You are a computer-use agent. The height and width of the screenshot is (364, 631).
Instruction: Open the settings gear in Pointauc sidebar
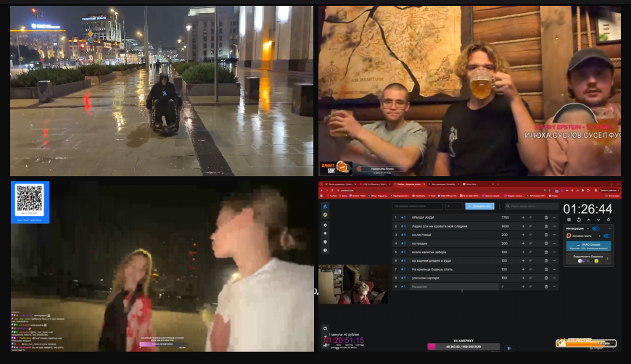[325, 225]
